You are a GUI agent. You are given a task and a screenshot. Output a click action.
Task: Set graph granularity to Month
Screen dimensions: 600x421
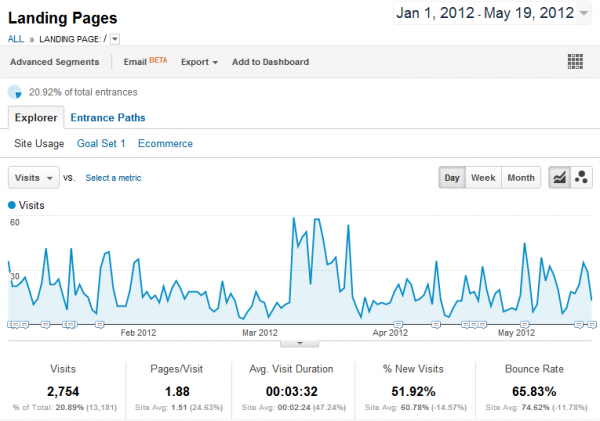coord(521,178)
